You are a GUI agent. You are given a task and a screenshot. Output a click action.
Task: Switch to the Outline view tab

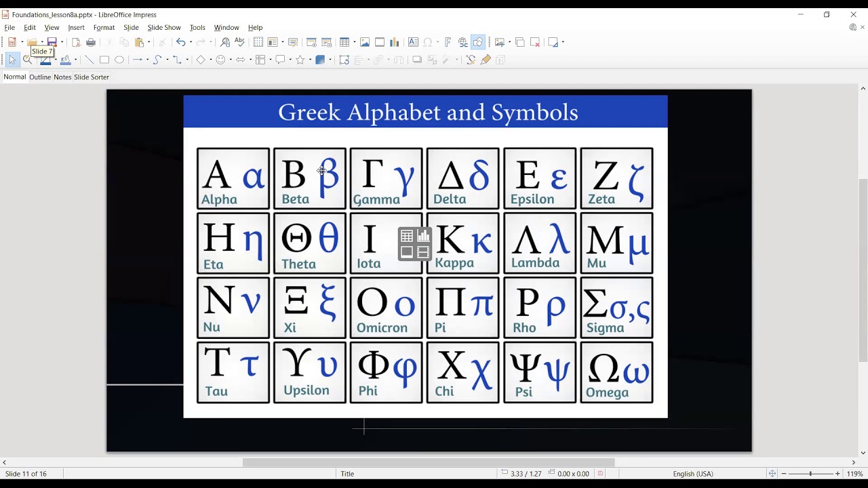click(x=40, y=77)
